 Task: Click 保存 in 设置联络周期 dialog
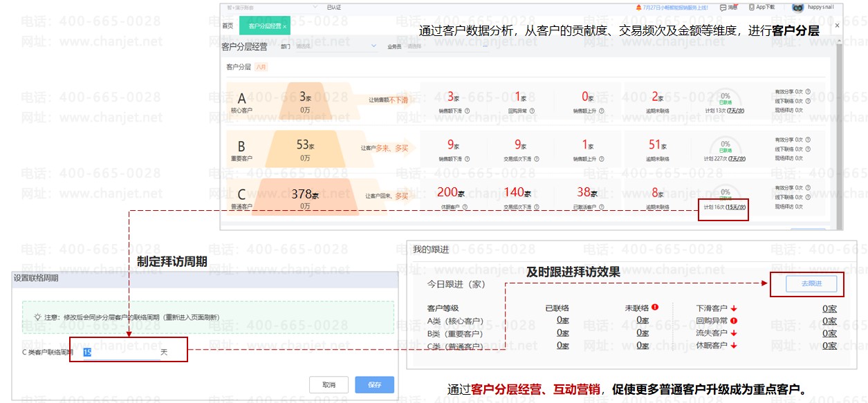pos(375,384)
